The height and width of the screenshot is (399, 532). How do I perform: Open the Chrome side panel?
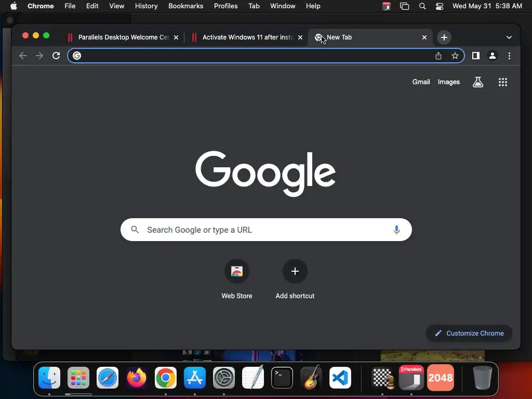tap(476, 56)
